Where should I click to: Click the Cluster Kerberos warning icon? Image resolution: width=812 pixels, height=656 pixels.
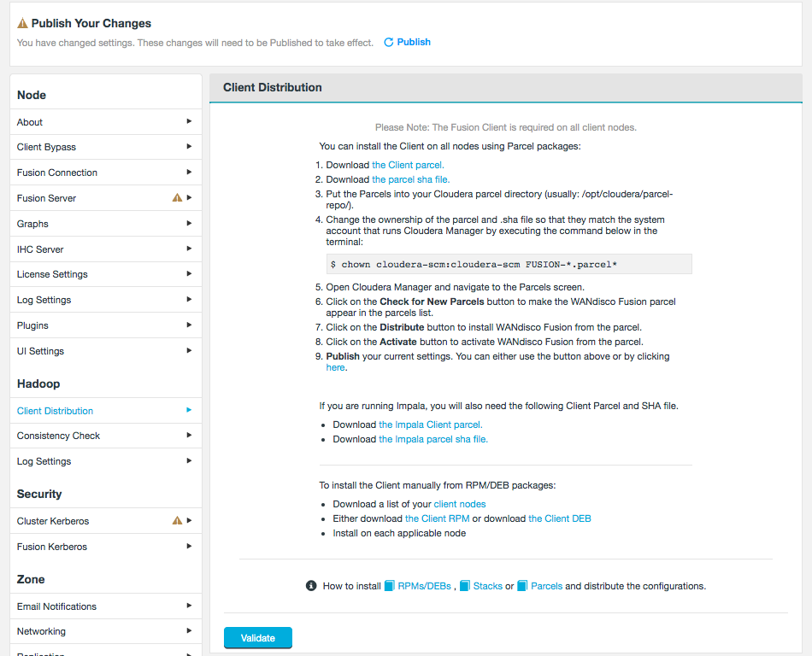click(177, 520)
